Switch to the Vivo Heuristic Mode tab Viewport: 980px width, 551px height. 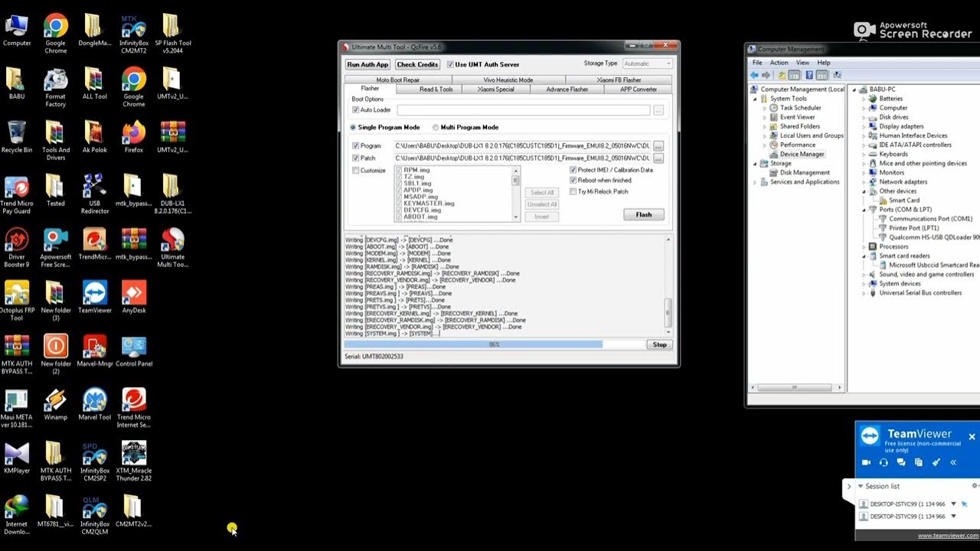[508, 80]
